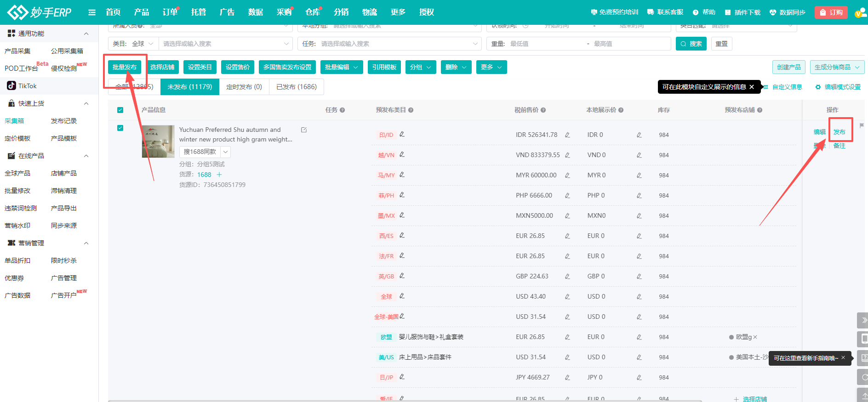Close the black customize info tooltip
This screenshot has height=402, width=868.
point(752,87)
